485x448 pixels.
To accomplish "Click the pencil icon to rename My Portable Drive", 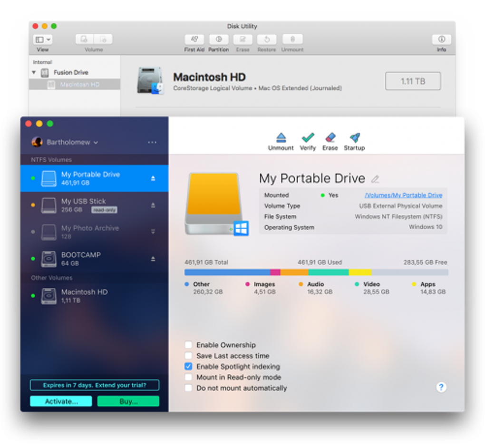I will 375,179.
